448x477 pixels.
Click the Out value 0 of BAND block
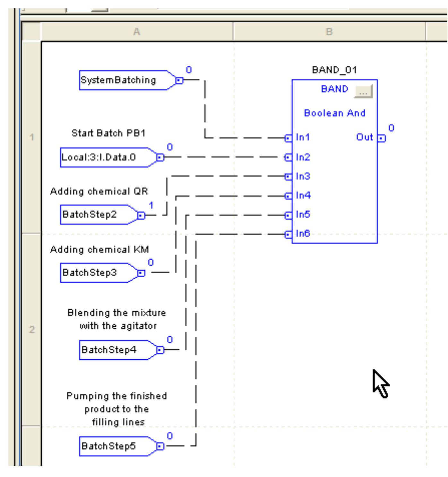(x=391, y=128)
